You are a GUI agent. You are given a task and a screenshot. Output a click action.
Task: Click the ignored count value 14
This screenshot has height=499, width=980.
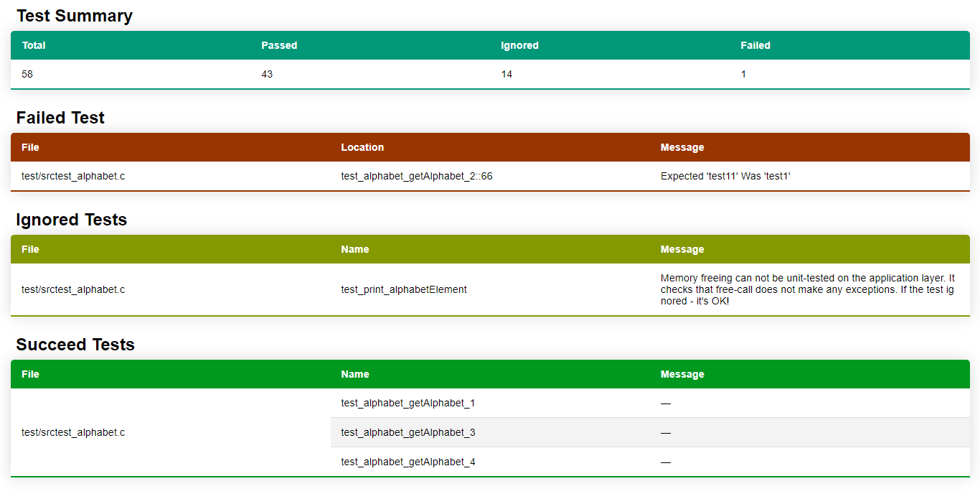[x=507, y=74]
